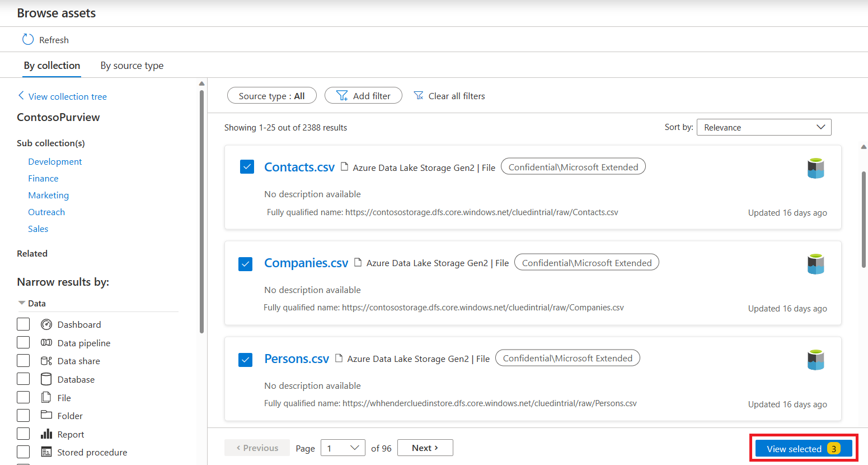The width and height of the screenshot is (868, 465).
Task: Open the Companies.csv asset
Action: [x=306, y=263]
